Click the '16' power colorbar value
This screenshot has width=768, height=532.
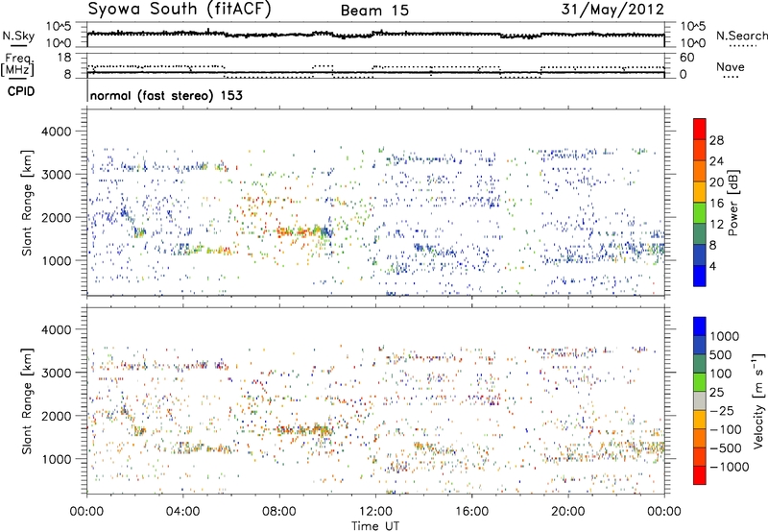pyautogui.click(x=716, y=204)
